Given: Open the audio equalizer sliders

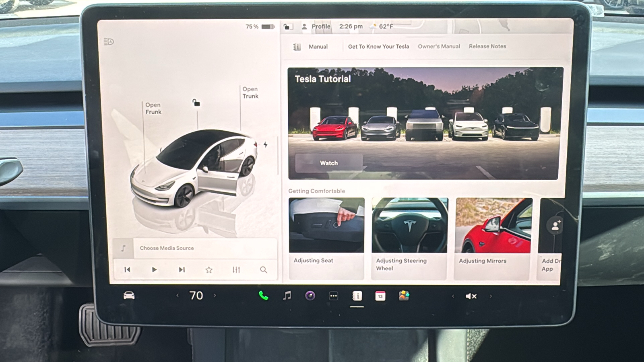Looking at the screenshot, I should click(236, 270).
